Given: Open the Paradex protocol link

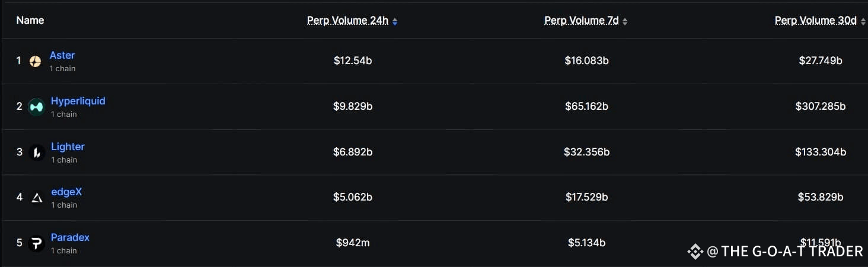Looking at the screenshot, I should pyautogui.click(x=70, y=237).
